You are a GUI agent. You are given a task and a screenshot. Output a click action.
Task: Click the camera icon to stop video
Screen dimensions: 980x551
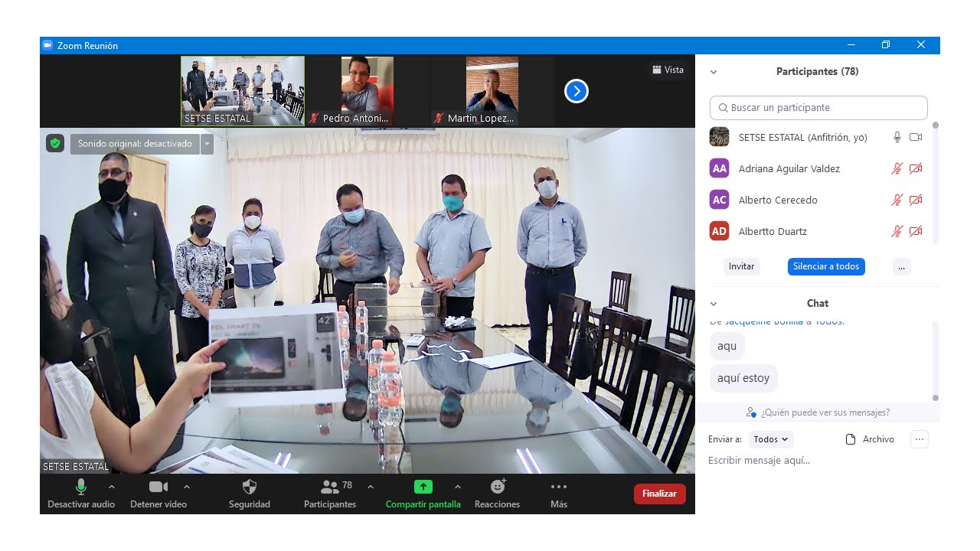pyautogui.click(x=158, y=487)
